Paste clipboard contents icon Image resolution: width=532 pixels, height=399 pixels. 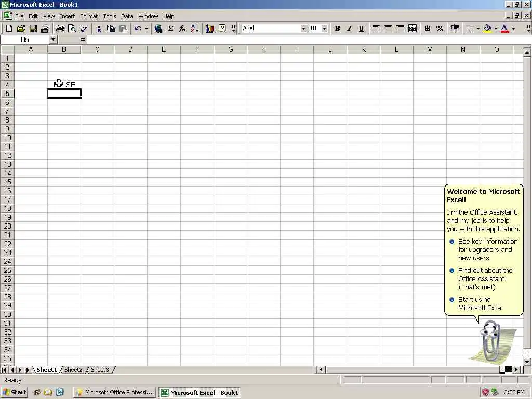click(123, 29)
